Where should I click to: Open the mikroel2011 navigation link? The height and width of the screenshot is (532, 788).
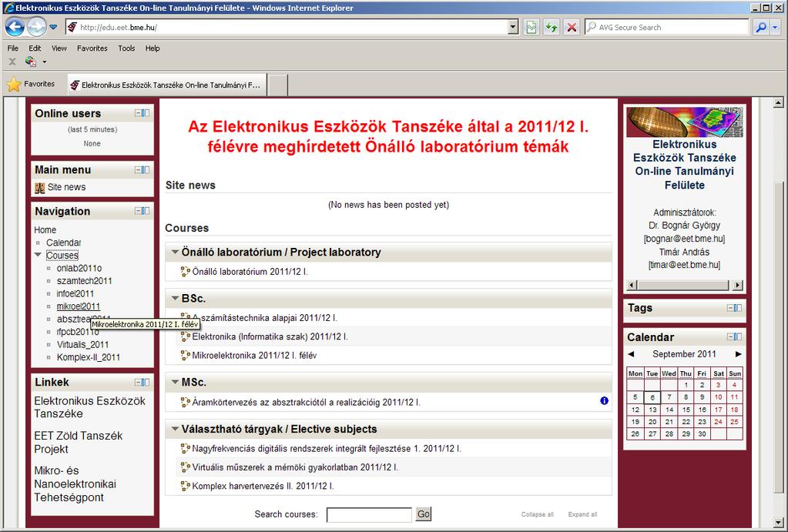[x=79, y=306]
